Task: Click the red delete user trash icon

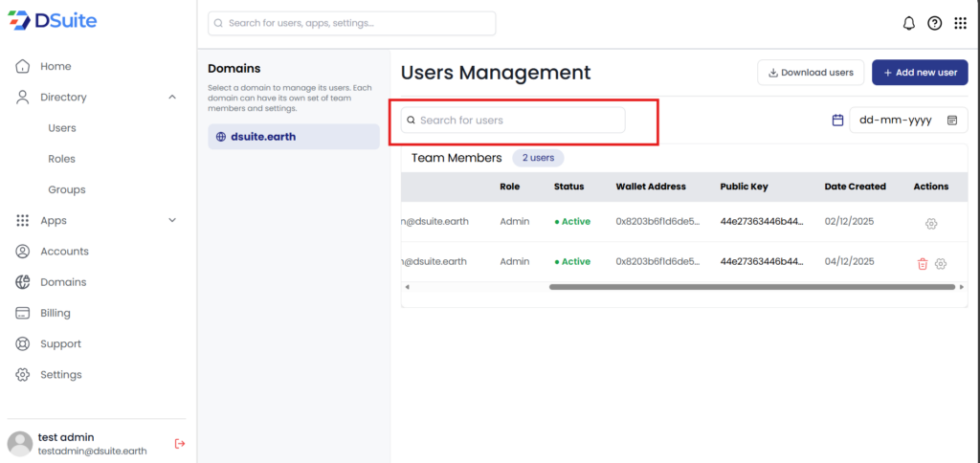Action: (x=923, y=264)
